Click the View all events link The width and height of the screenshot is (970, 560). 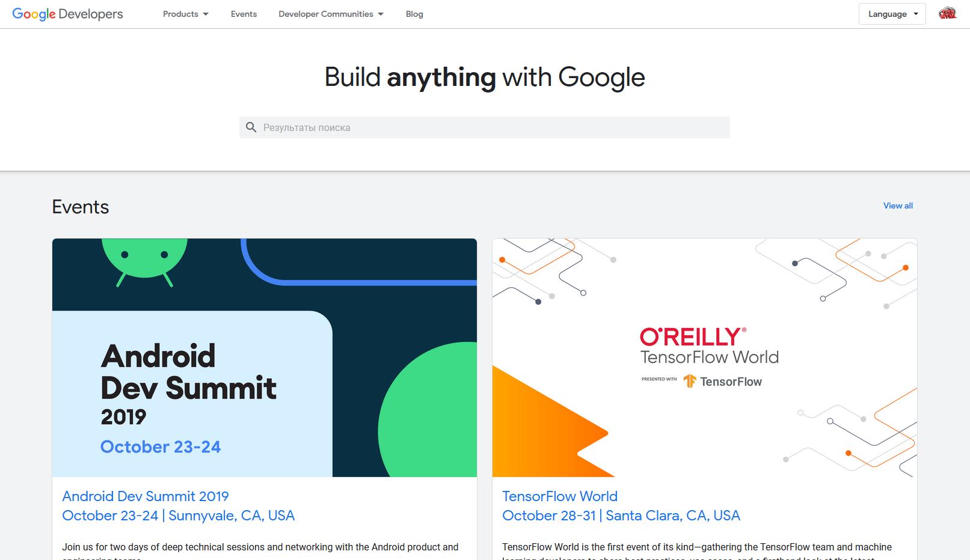tap(898, 205)
